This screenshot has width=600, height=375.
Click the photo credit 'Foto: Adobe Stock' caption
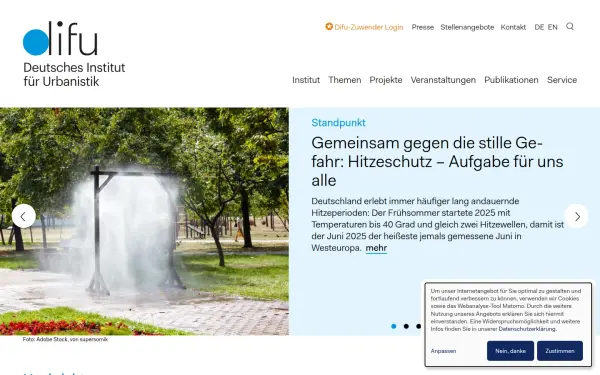tap(65, 339)
